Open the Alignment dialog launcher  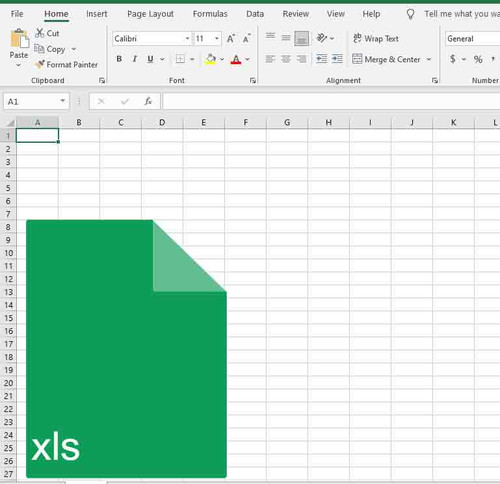tap(435, 80)
